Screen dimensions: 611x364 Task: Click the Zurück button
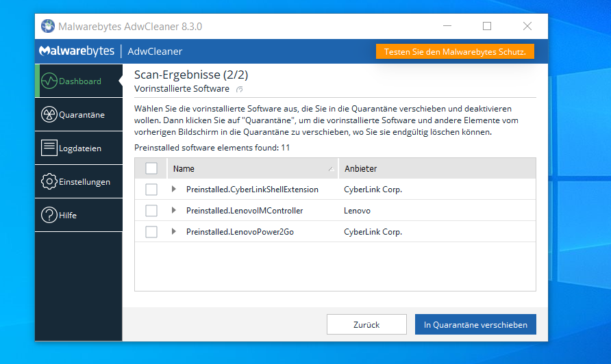tap(366, 324)
